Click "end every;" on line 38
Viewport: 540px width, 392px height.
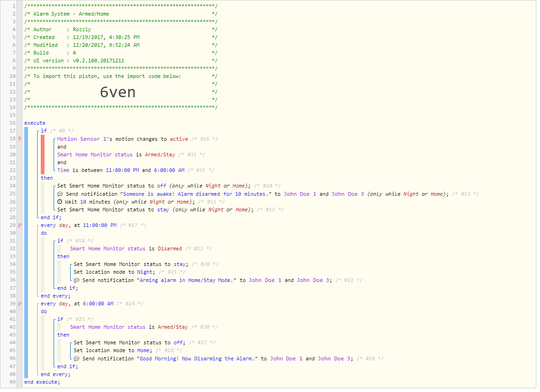55,296
